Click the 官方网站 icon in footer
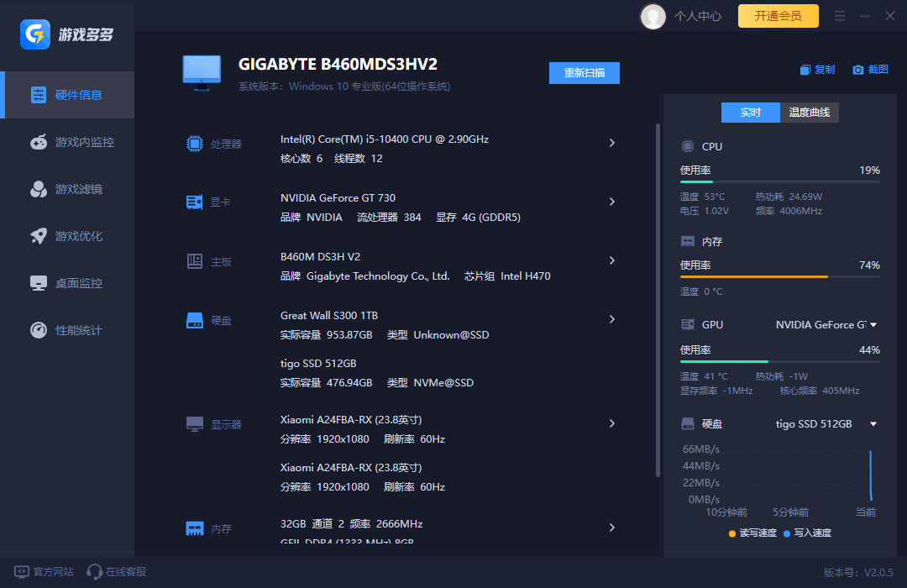 [x=21, y=572]
